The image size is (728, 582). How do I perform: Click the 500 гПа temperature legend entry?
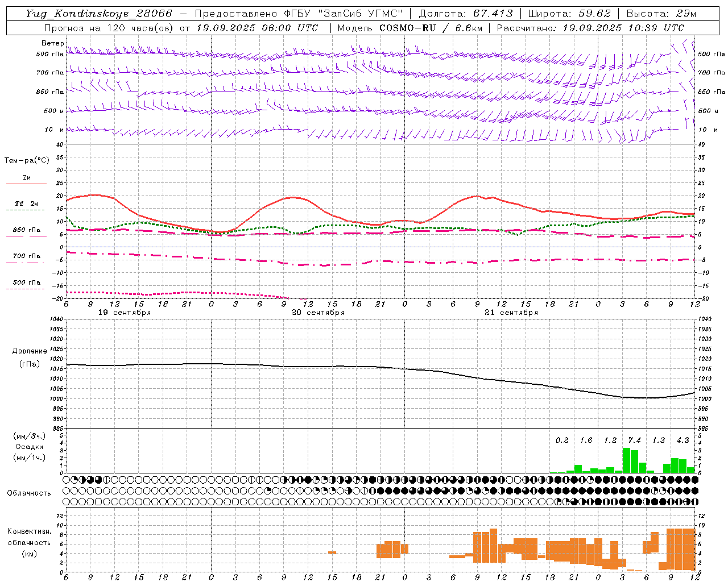[26, 282]
